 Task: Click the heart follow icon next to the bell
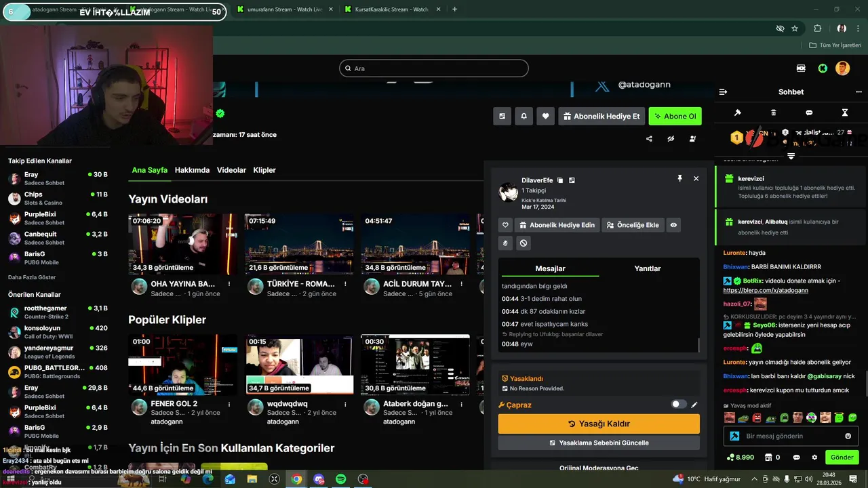(545, 116)
